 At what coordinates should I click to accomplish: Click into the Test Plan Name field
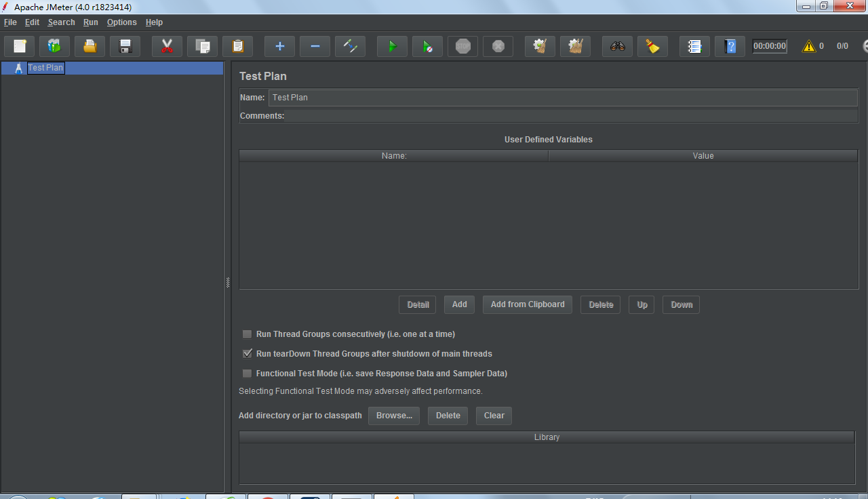point(563,98)
